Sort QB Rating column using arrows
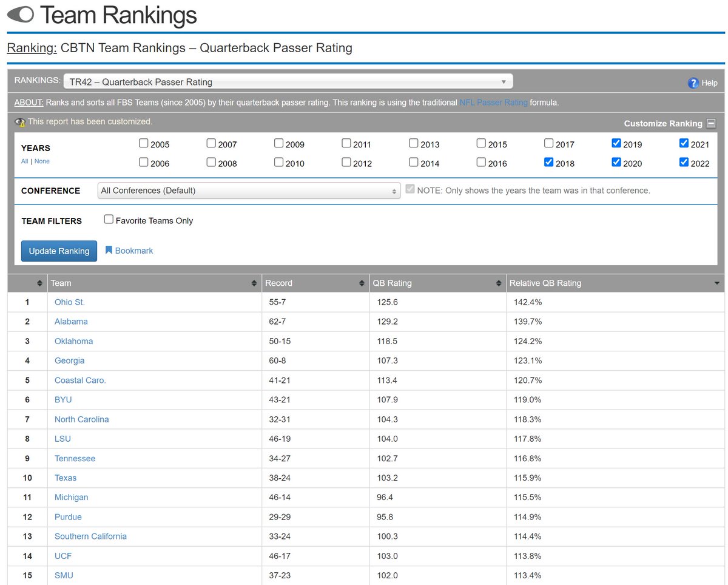The image size is (728, 585). [498, 283]
